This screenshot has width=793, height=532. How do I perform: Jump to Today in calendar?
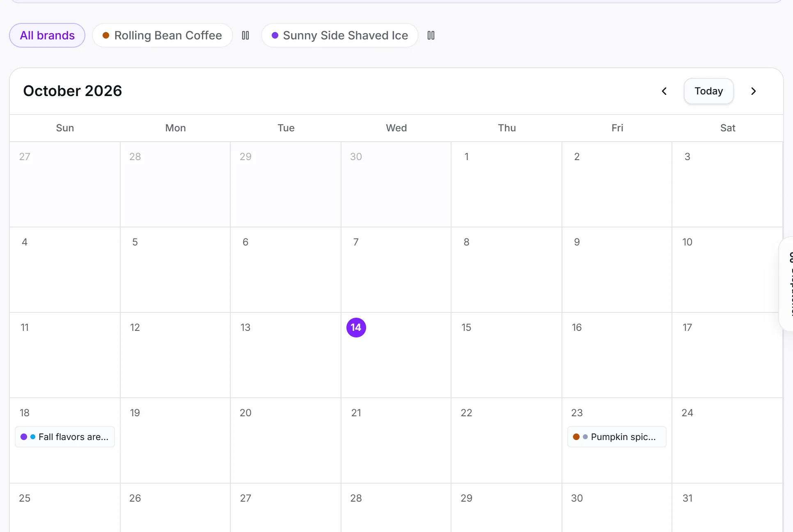point(709,91)
